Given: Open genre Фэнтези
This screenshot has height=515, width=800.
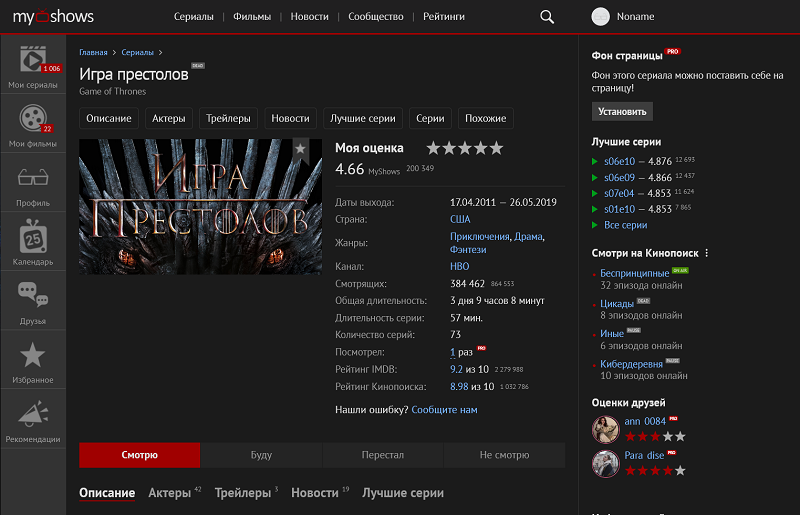Looking at the screenshot, I should pyautogui.click(x=468, y=250).
